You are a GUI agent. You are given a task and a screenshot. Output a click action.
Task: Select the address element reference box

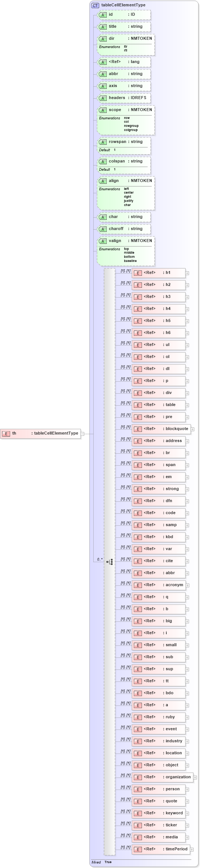158,441
